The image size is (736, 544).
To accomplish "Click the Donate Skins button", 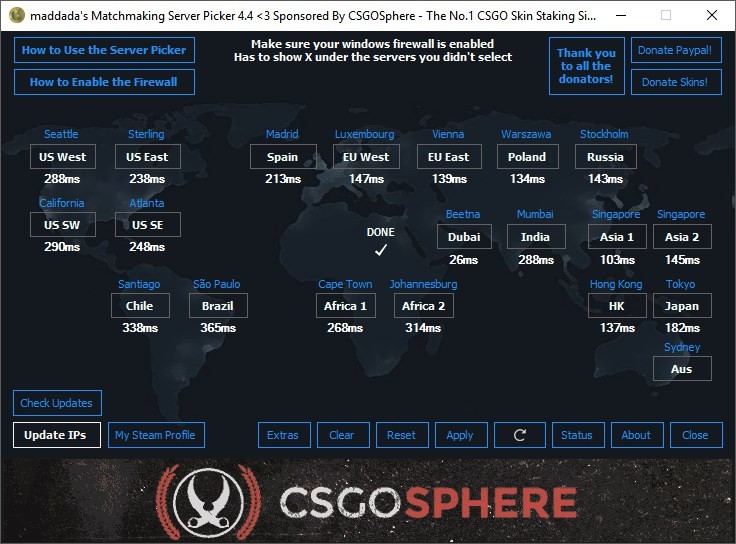I will point(676,82).
